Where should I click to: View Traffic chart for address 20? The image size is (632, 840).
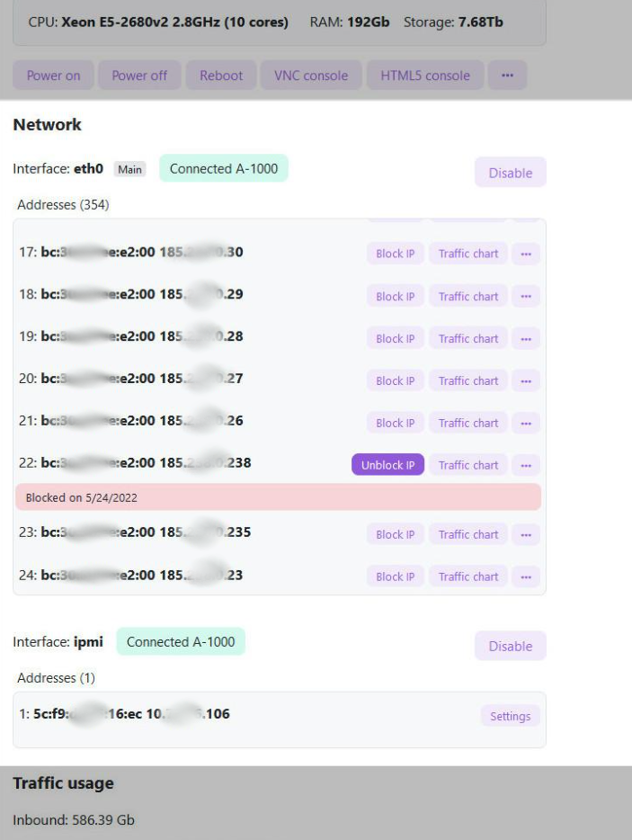(468, 380)
